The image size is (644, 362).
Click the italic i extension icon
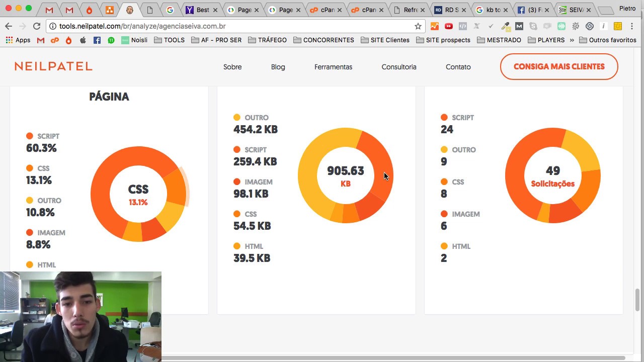pos(604,26)
